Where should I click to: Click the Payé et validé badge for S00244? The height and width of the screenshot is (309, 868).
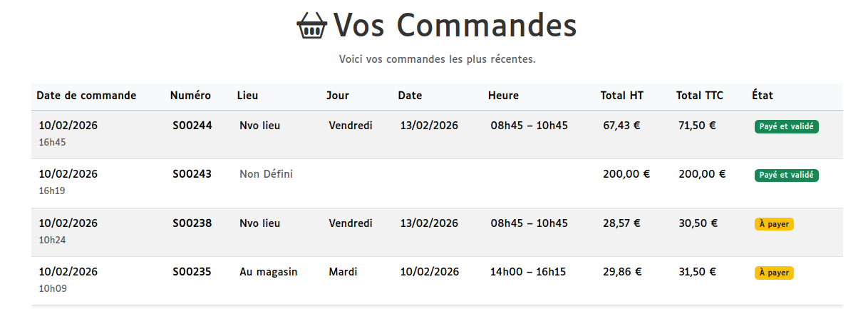click(786, 127)
